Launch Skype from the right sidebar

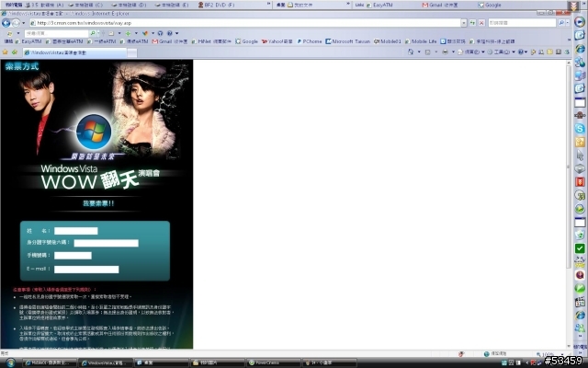point(580,129)
